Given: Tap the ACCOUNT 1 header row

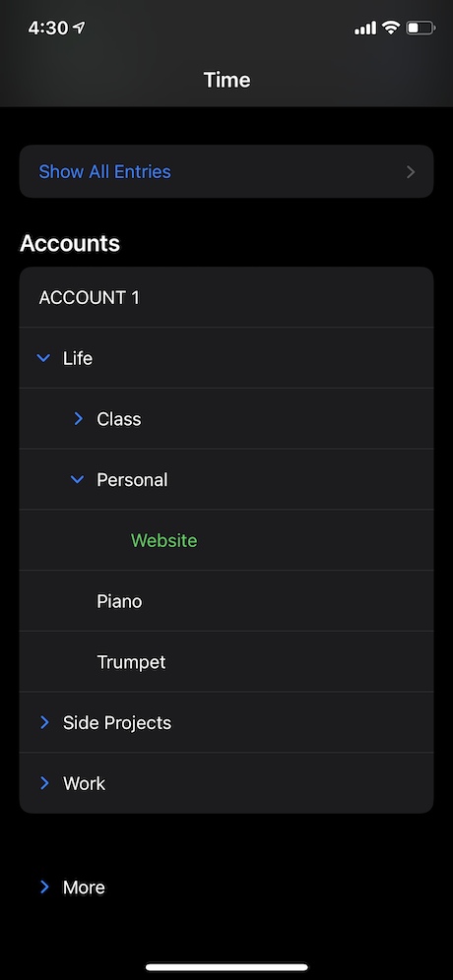Looking at the screenshot, I should (226, 297).
